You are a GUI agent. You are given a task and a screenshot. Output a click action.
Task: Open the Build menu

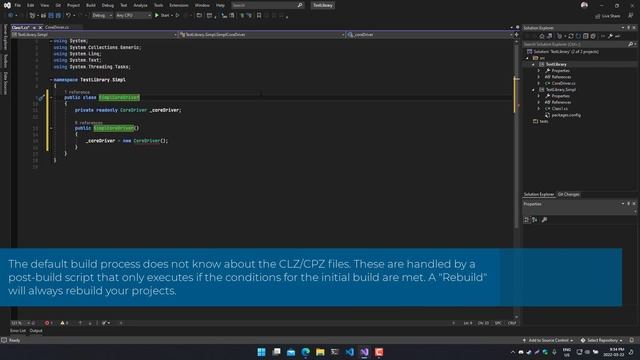pos(91,5)
